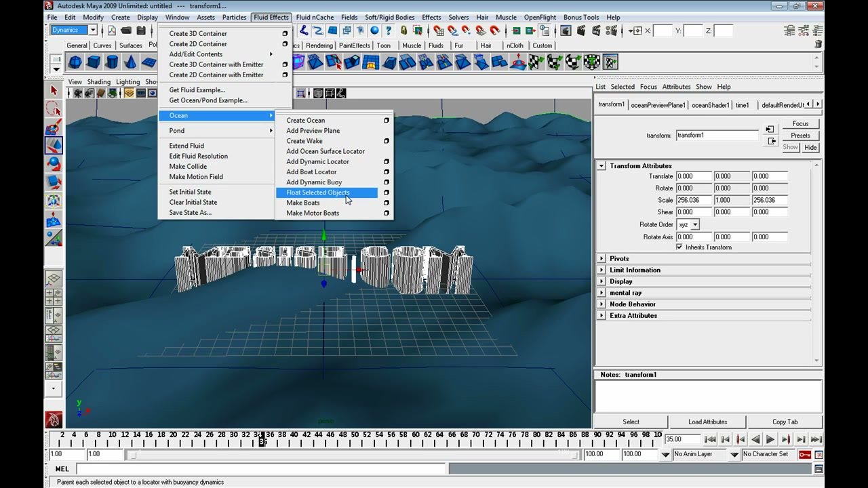Image resolution: width=868 pixels, height=488 pixels.
Task: Click the MEL command line field
Action: coord(261,468)
